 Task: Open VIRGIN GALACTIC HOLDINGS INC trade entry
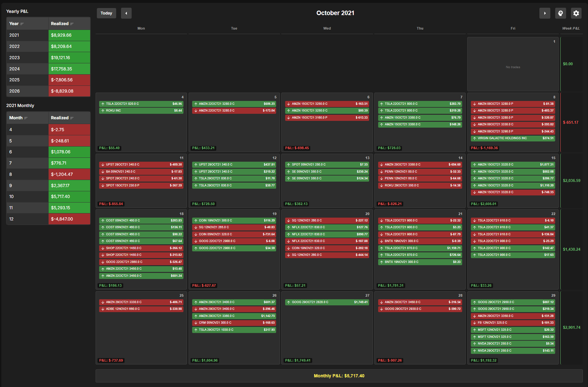(x=513, y=138)
